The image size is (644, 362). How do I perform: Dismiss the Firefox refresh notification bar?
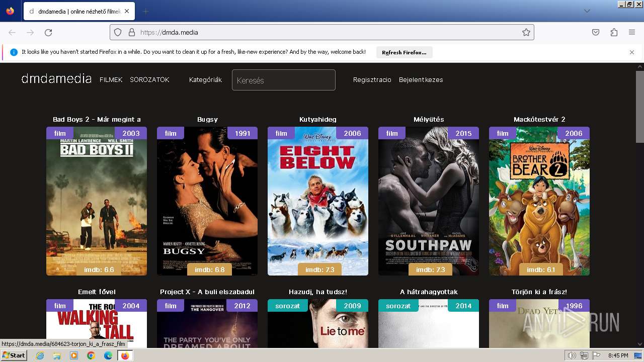[632, 52]
